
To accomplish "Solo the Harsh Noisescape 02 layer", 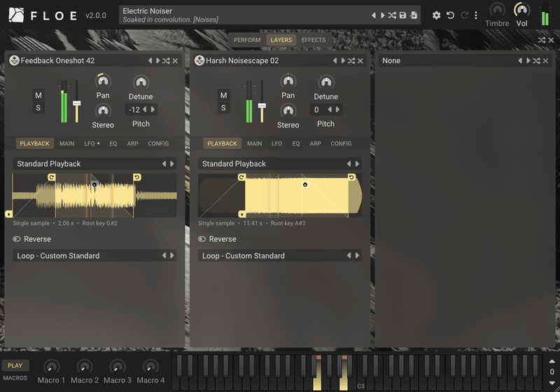I will click(223, 108).
